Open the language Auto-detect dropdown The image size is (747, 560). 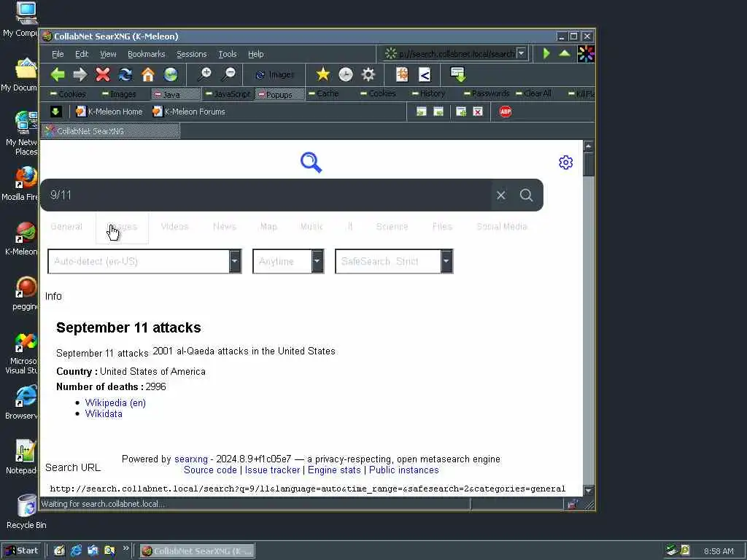144,262
